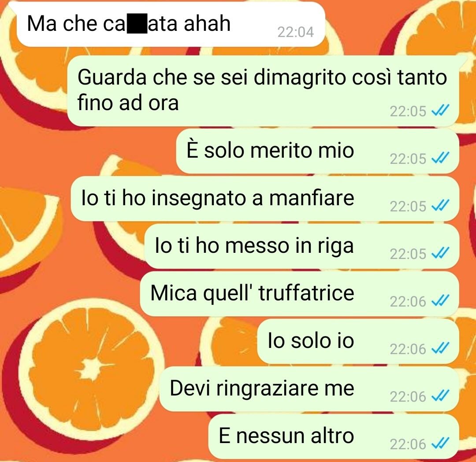Select the 'Mica quell' truffatrice' bubble

point(299,294)
